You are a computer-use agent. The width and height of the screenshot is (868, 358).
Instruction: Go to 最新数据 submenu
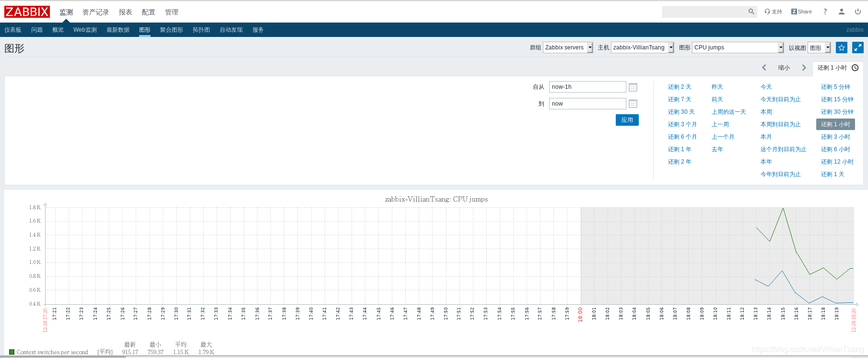click(118, 30)
